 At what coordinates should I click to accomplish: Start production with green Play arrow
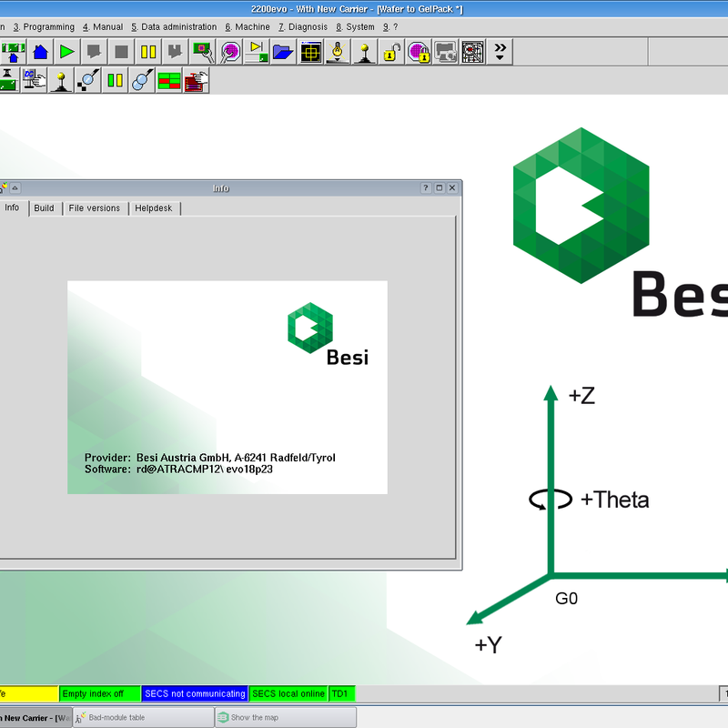67,52
